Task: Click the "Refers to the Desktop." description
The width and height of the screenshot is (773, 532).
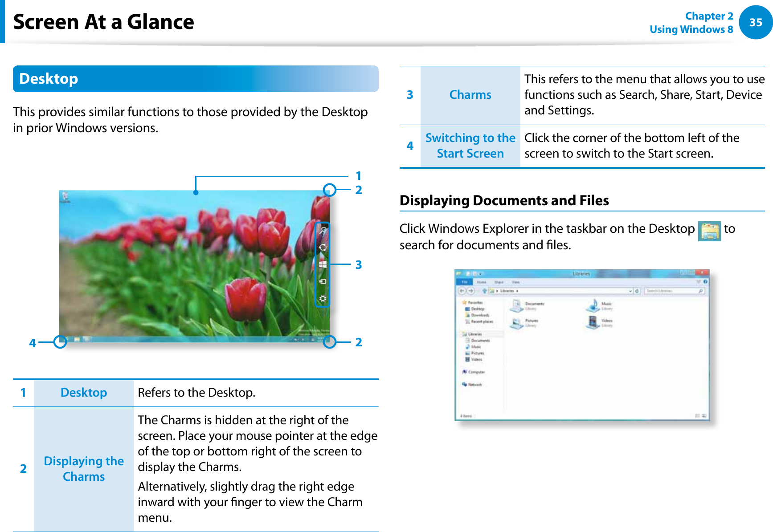Action: [196, 393]
